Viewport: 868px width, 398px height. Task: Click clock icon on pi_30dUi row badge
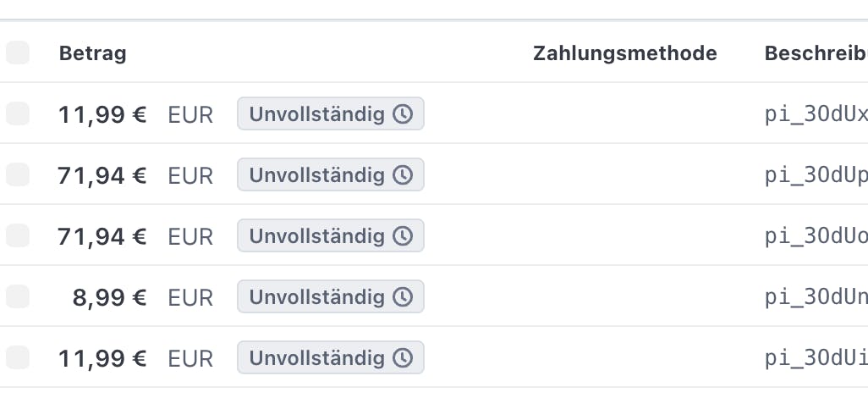coord(404,358)
